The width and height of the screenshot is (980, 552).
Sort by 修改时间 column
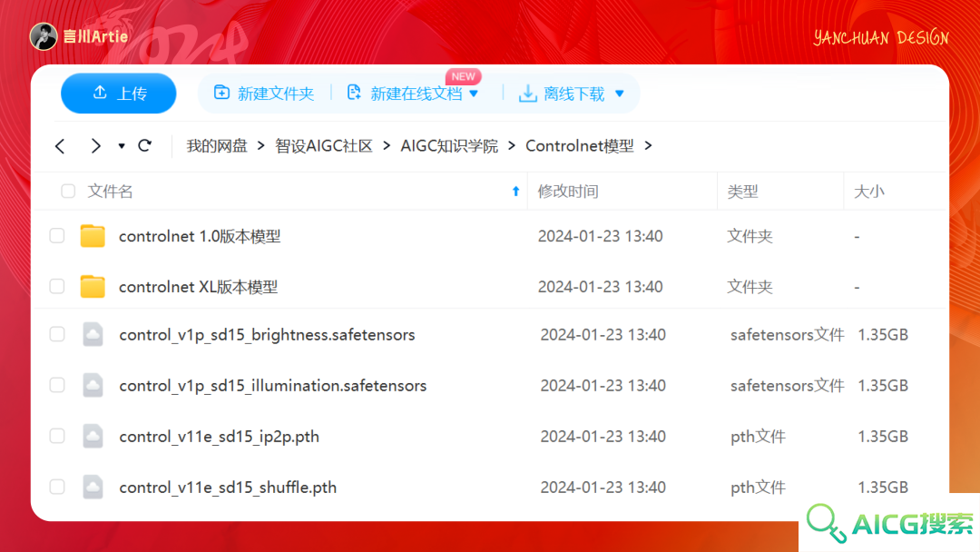(x=568, y=192)
